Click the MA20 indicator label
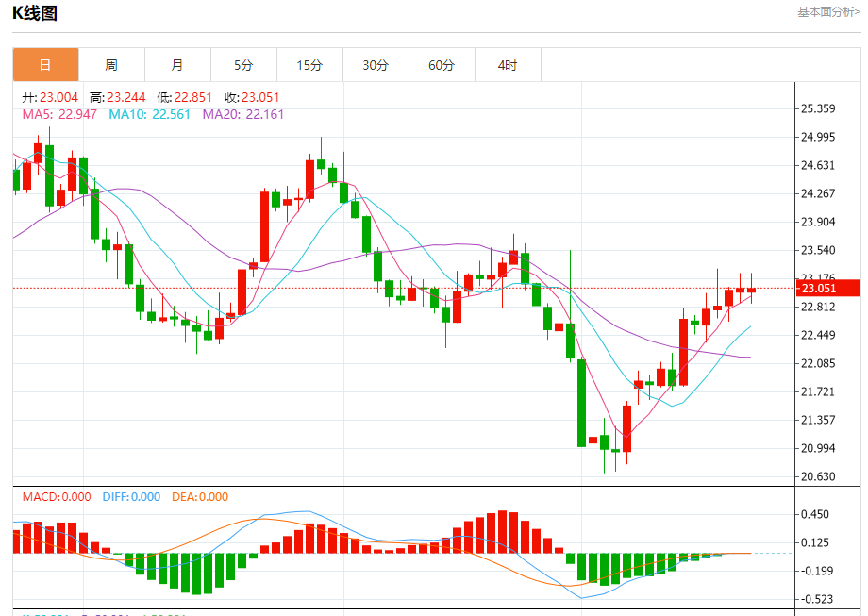Image resolution: width=868 pixels, height=616 pixels. (242, 114)
